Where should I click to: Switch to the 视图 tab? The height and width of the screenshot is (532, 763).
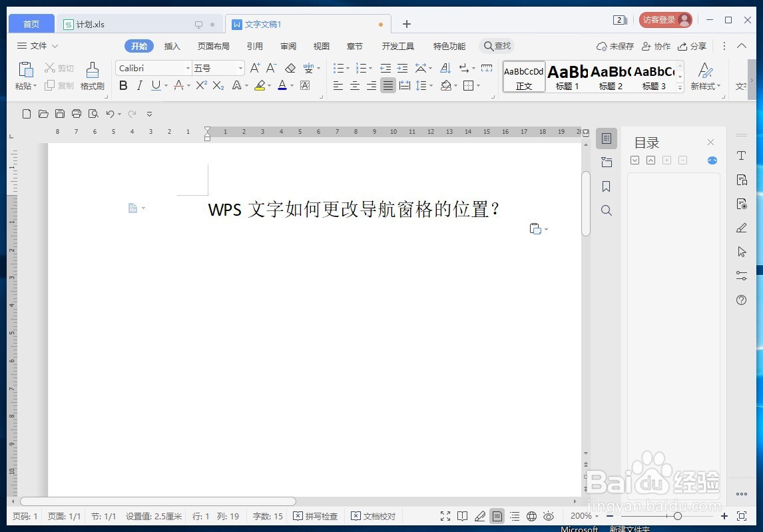click(x=321, y=46)
